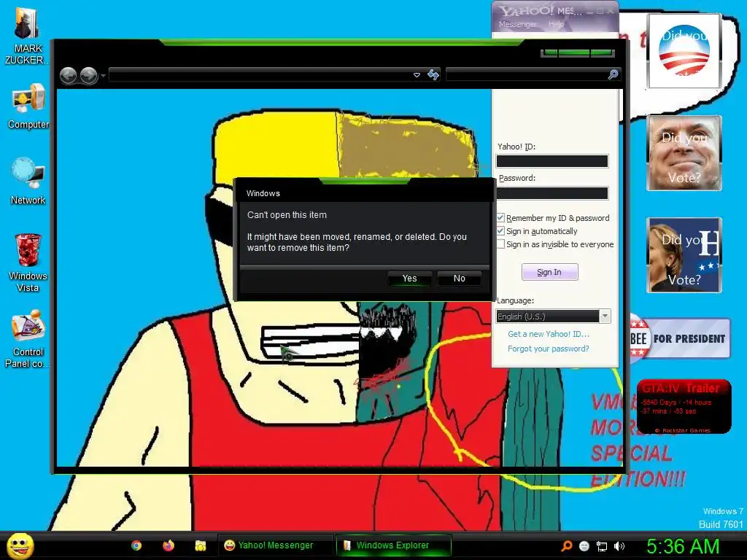
Task: Click the FOR PRESIDENT banner gadget
Action: (680, 338)
